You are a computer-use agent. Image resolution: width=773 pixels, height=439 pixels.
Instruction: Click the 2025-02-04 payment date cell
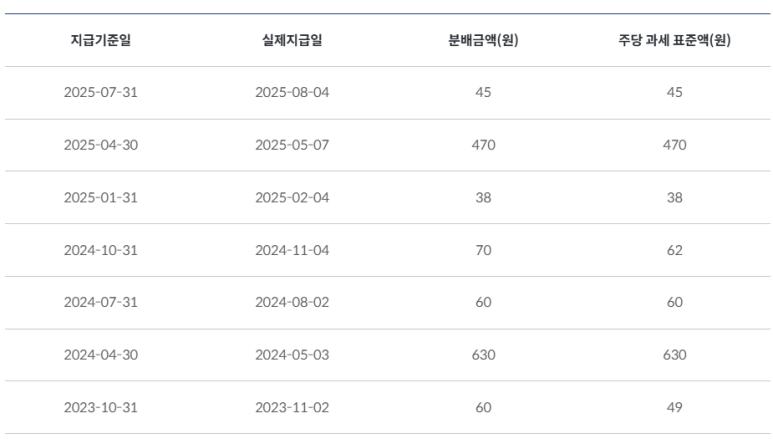(x=292, y=197)
